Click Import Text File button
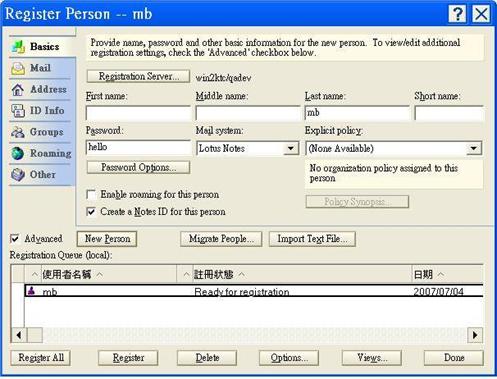Viewport: 497px width, 379px height. 312,239
